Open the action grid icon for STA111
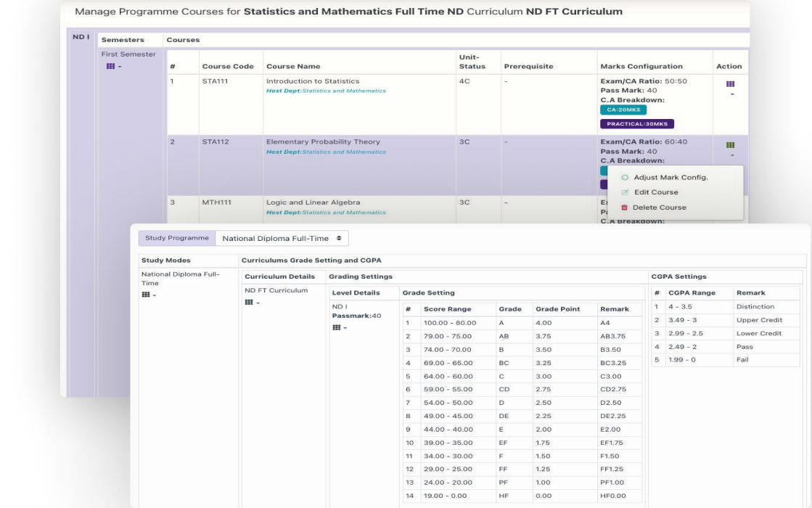812x508 pixels. (730, 84)
